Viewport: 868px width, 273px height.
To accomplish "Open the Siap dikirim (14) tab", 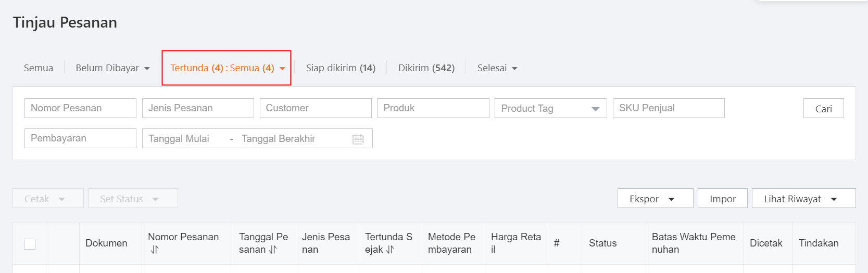I will [341, 68].
